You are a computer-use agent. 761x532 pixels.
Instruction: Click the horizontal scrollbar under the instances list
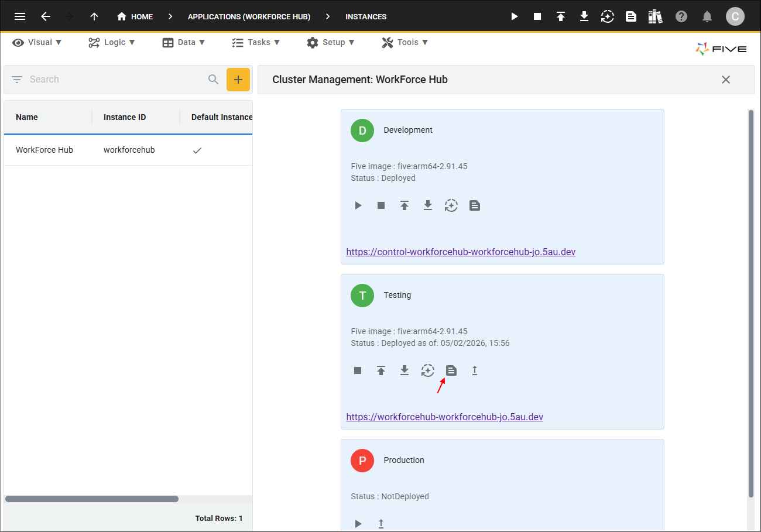(92, 499)
